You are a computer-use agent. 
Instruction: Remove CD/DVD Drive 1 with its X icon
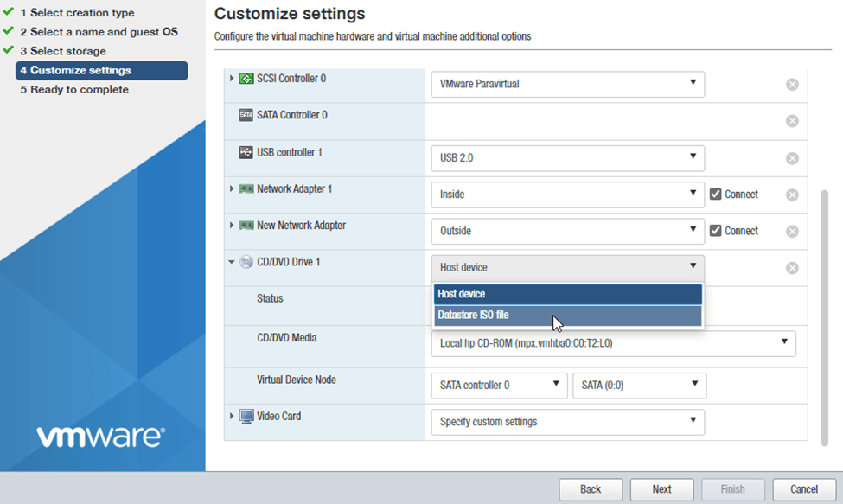792,268
